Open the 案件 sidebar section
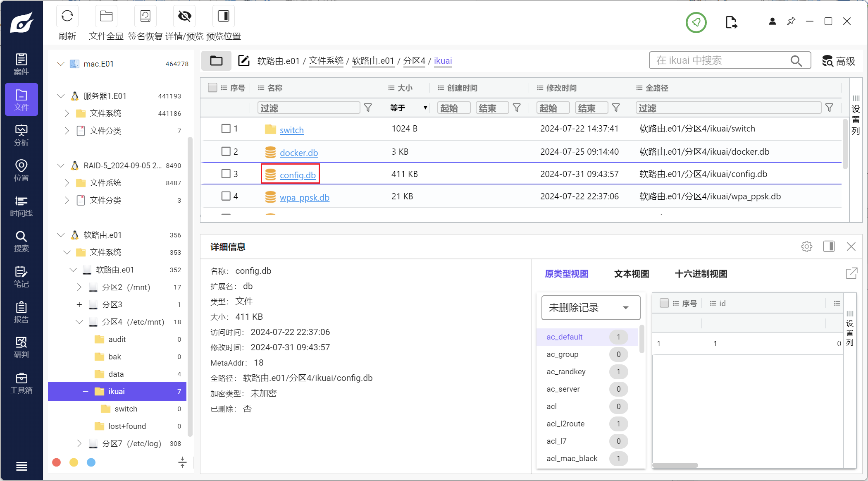Screen dimensions: 868x481 [x=21, y=64]
